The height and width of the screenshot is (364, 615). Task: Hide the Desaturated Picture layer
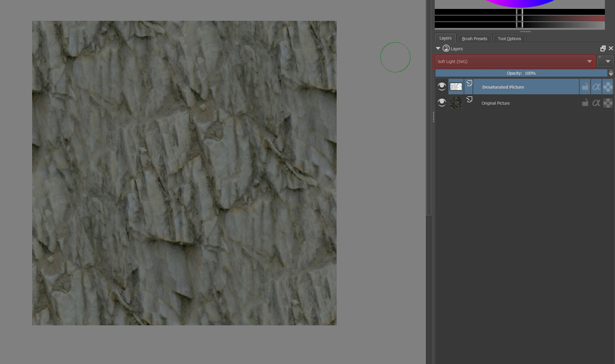coord(442,87)
